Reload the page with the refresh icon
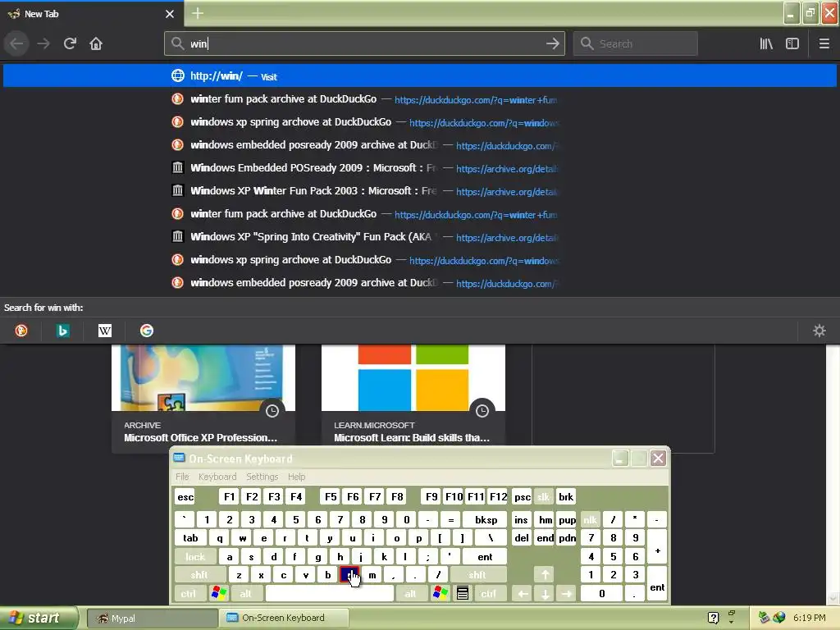Viewport: 840px width, 630px height. [x=70, y=43]
